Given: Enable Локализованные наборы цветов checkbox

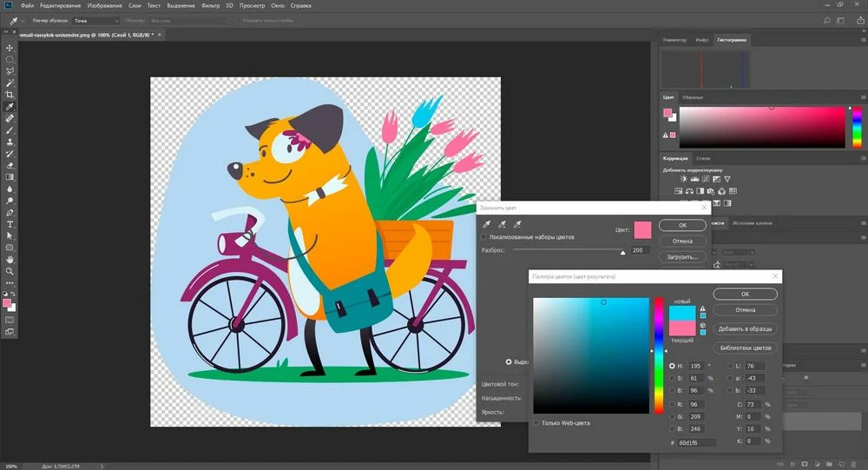Looking at the screenshot, I should [484, 237].
